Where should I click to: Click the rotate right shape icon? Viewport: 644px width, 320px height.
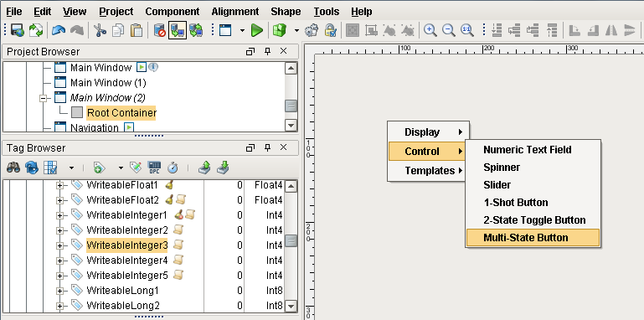click(574, 30)
